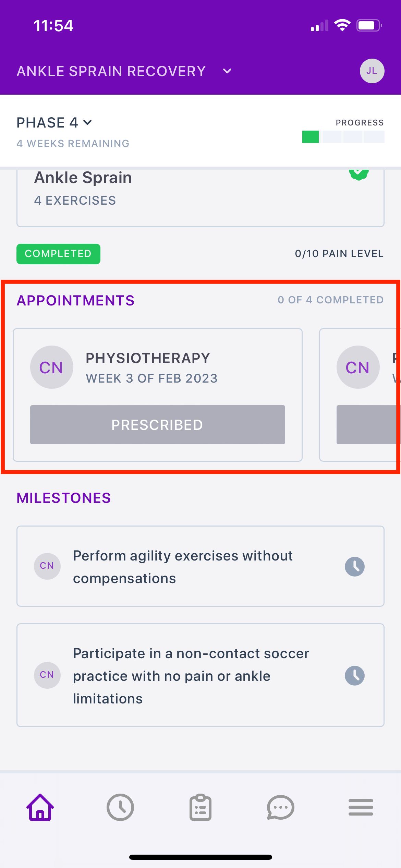The height and width of the screenshot is (868, 401).
Task: Tap the Completed status badge
Action: click(58, 254)
